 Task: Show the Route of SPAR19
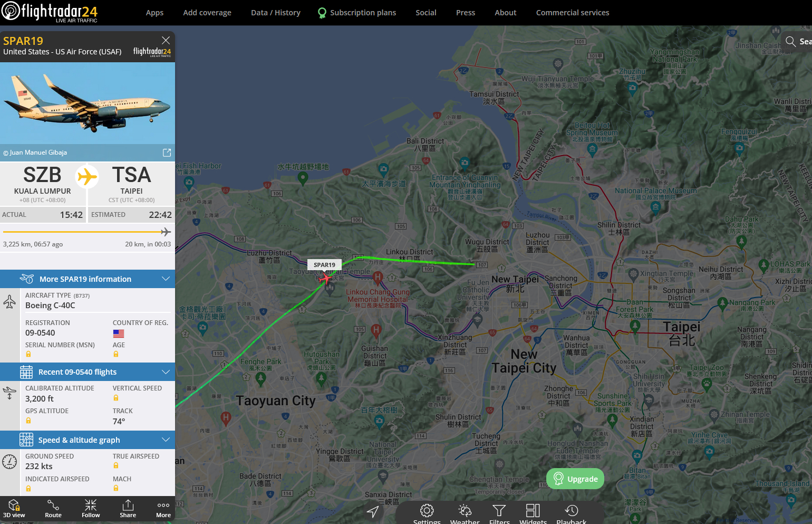[x=53, y=509]
